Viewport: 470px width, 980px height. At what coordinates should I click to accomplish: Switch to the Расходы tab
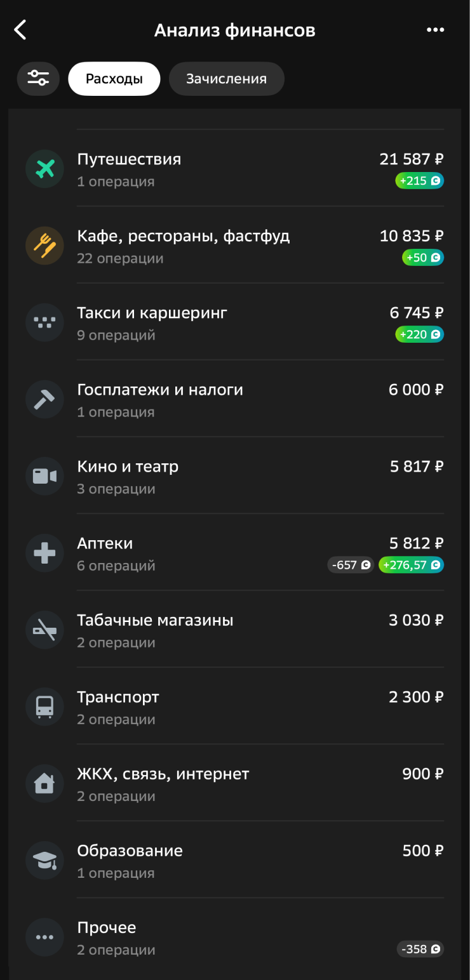(x=114, y=79)
